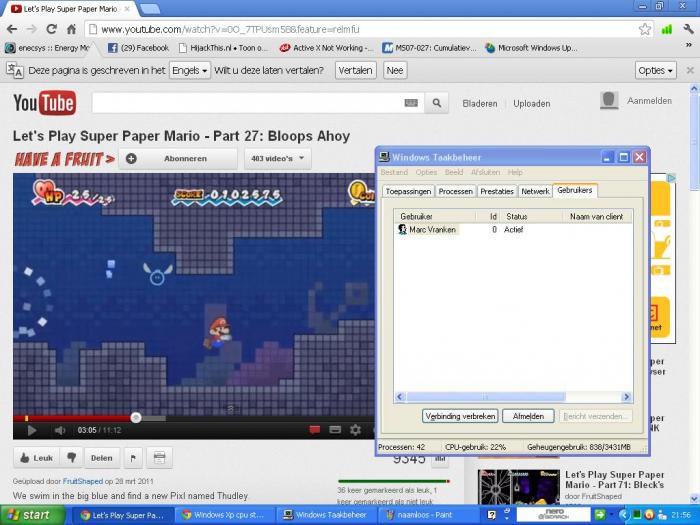Click the orange circular tray icon

(x=650, y=515)
